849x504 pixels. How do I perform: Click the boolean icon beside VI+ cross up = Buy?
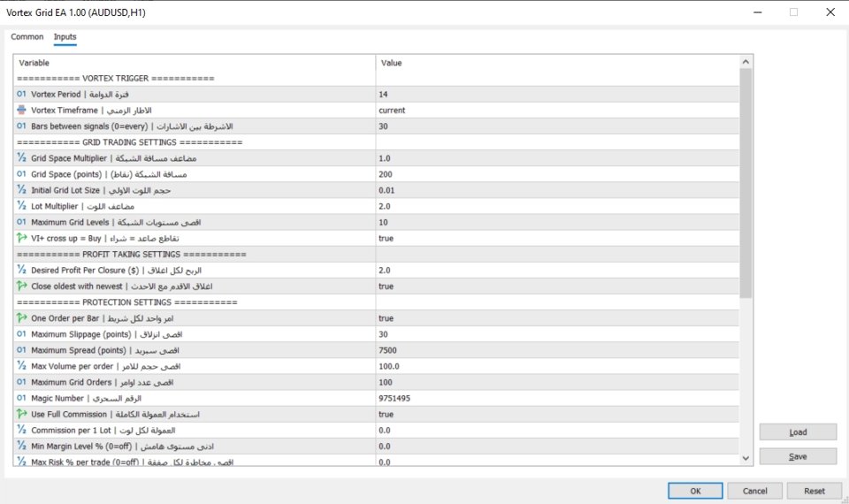click(x=21, y=238)
